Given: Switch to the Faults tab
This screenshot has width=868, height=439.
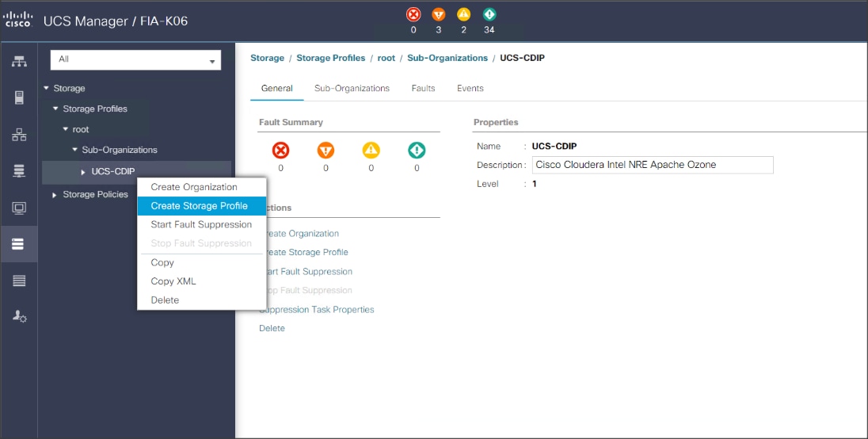Looking at the screenshot, I should coord(423,88).
